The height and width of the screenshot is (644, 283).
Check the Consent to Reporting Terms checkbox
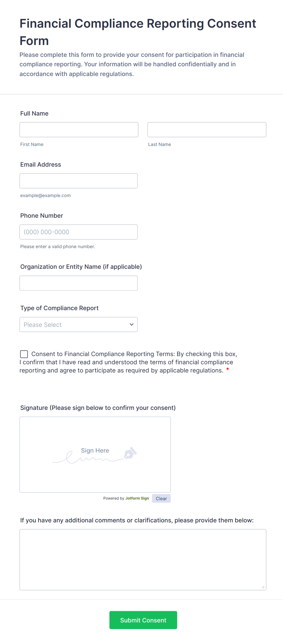click(24, 354)
